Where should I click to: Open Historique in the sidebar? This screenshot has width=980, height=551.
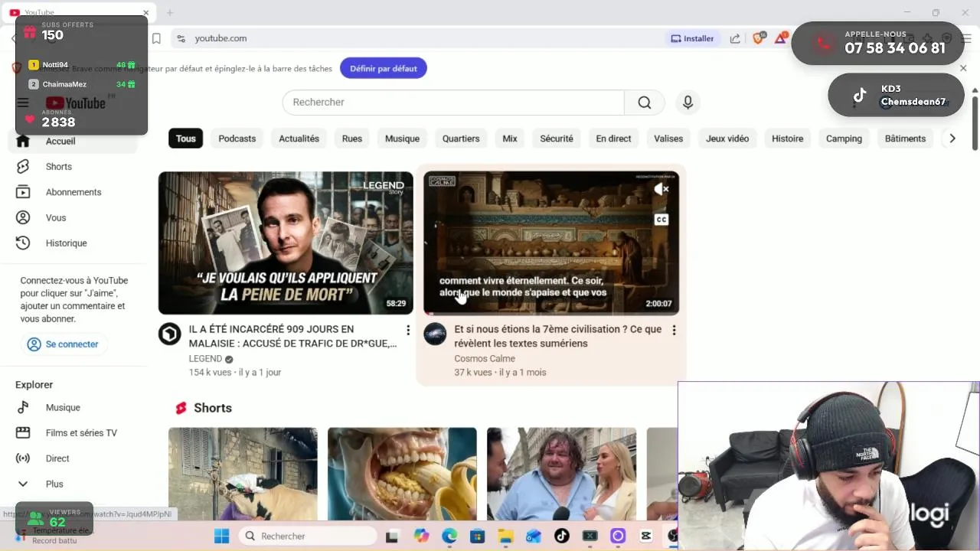pos(66,243)
